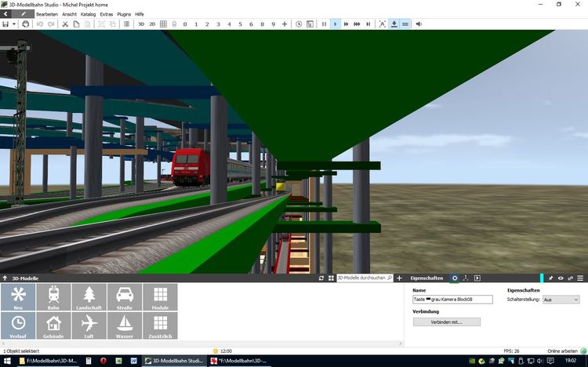Toggle the highlighted layers bar icon

click(x=405, y=24)
